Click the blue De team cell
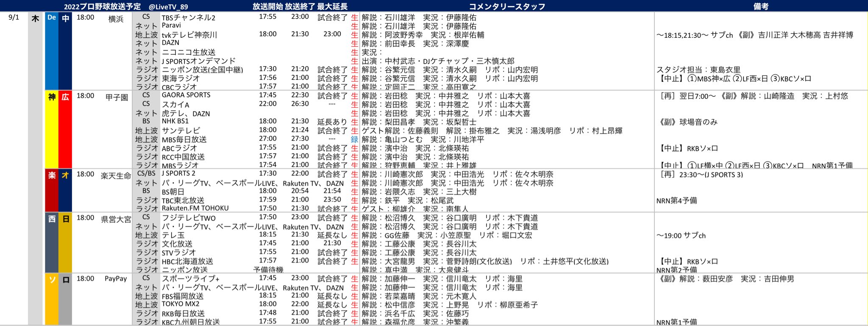The image size is (868, 326). 52,51
